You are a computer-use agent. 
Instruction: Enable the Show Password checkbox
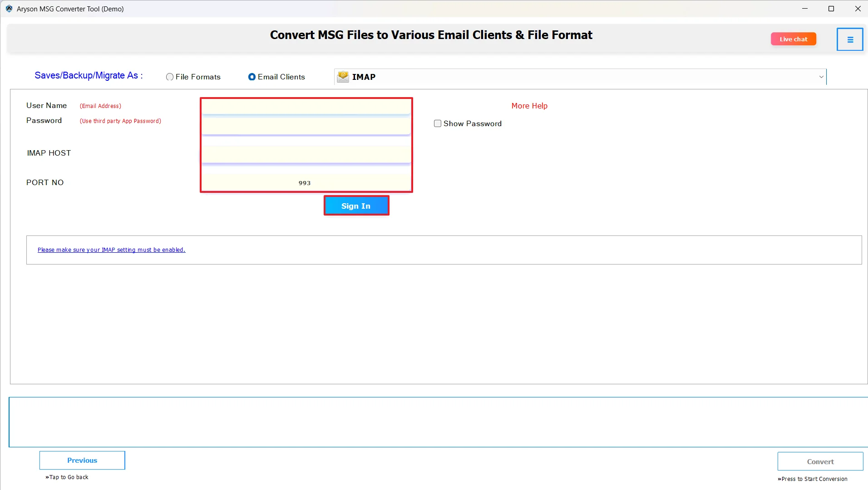(x=438, y=123)
